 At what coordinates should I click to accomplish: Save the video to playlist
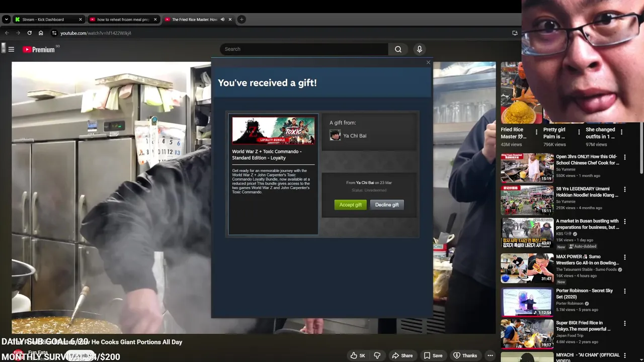point(433,355)
